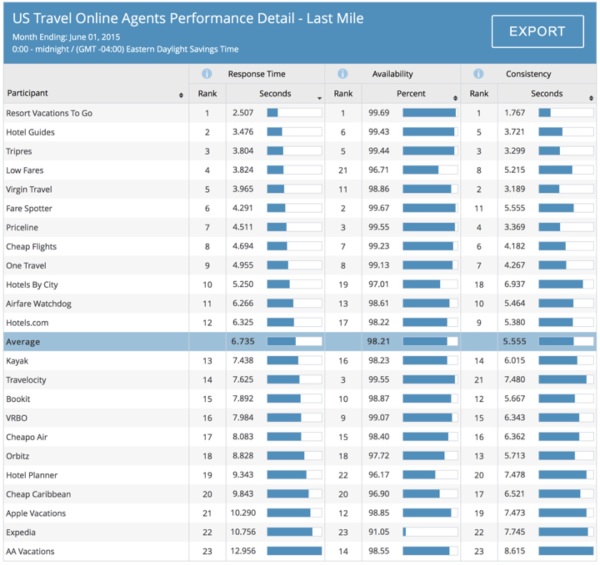Click the 10.290 Apple Vacations response time

pyautogui.click(x=243, y=513)
